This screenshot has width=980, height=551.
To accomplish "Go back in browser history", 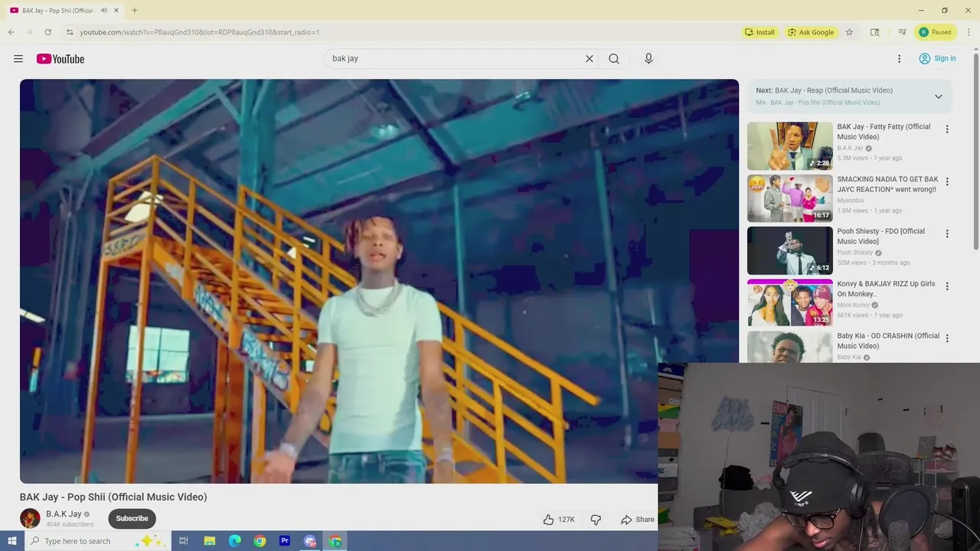I will tap(11, 32).
